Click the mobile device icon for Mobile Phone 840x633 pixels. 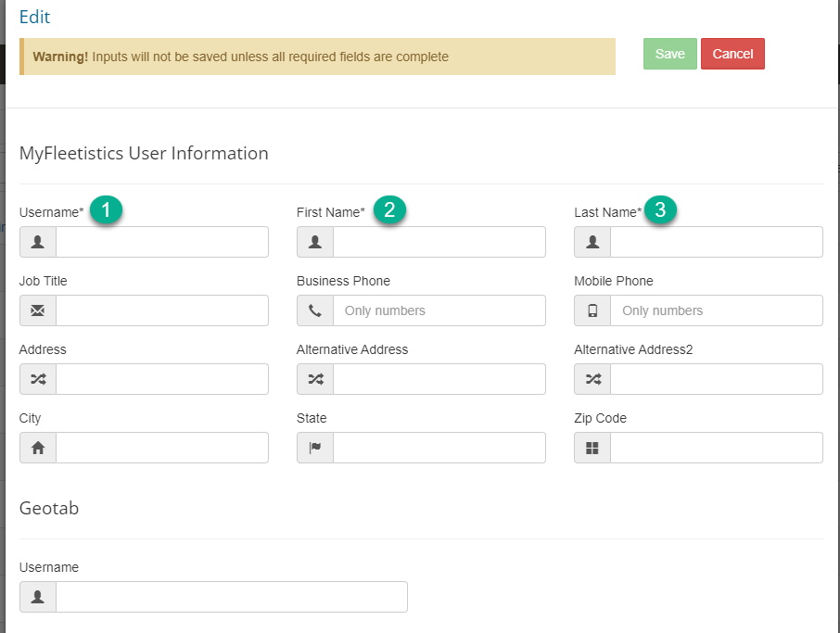(x=592, y=310)
